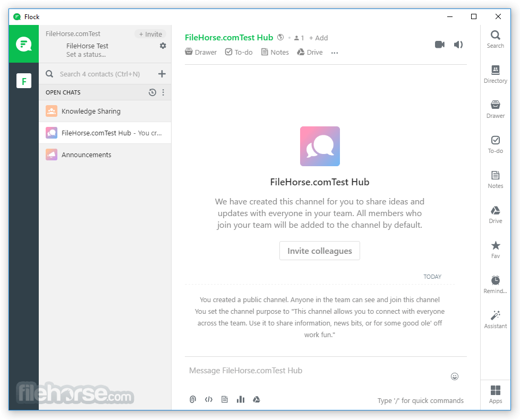
Task: Open To-do in right sidebar
Action: pyautogui.click(x=496, y=145)
